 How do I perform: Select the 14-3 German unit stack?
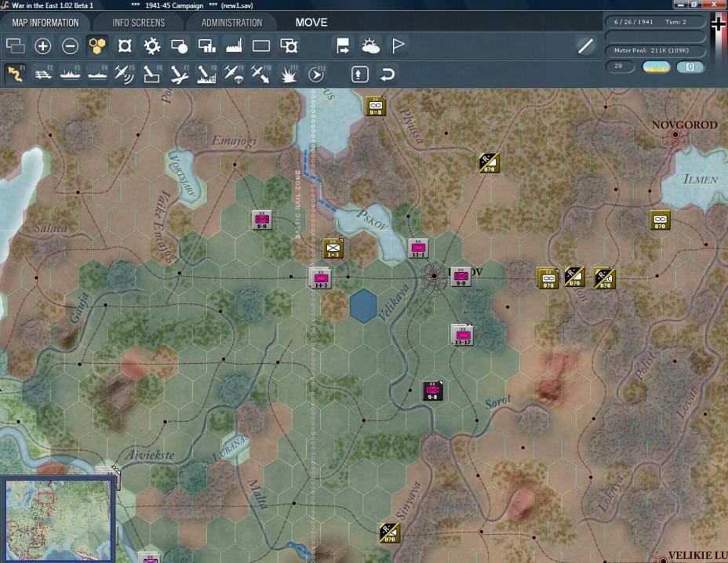click(320, 278)
